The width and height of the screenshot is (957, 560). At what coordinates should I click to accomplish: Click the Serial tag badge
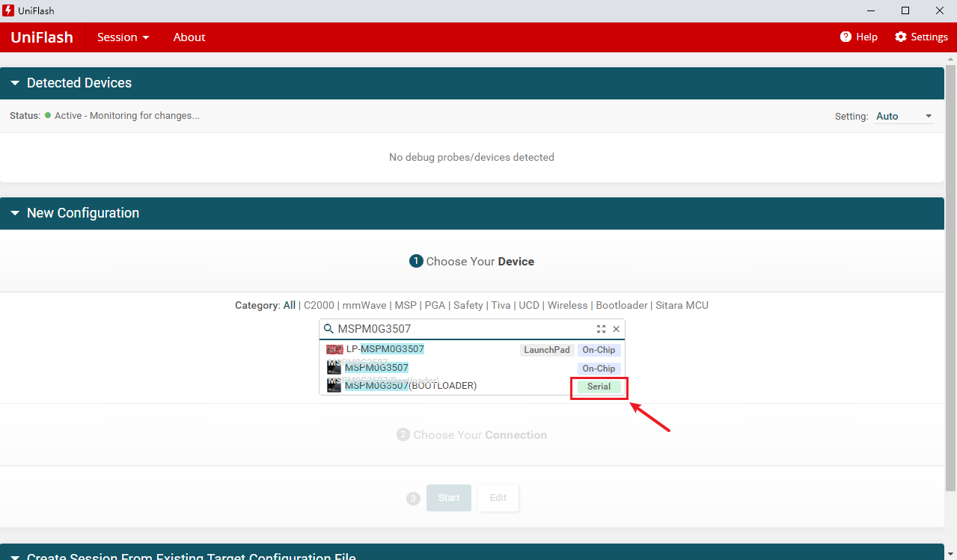599,387
